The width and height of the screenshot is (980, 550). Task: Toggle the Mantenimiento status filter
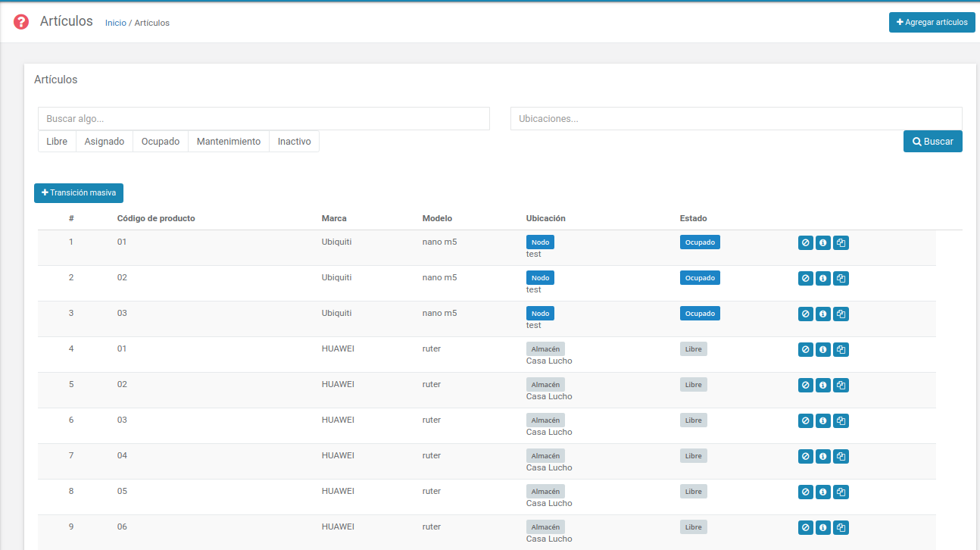(229, 142)
